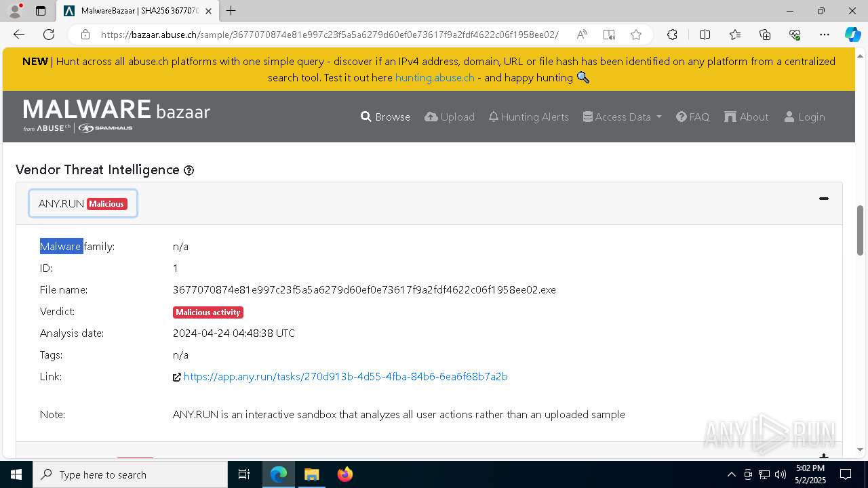
Task: Click the network tray icon
Action: click(764, 474)
